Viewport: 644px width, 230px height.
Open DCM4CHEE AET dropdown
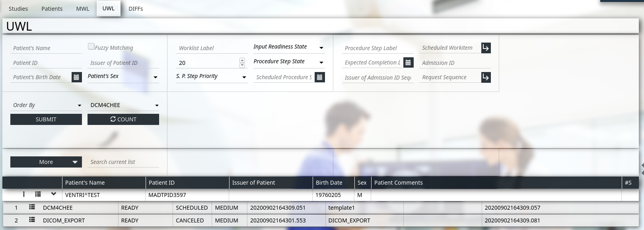pos(123,105)
